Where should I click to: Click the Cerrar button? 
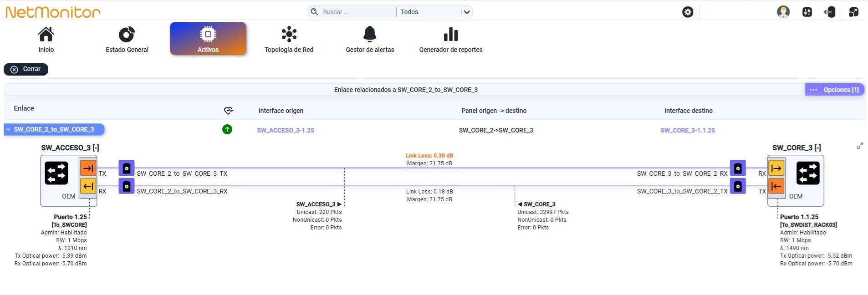point(26,69)
